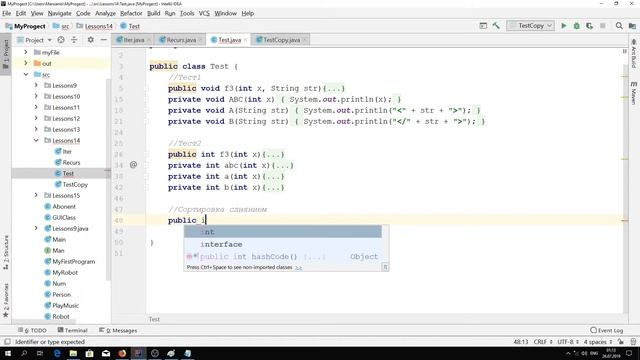The image size is (640, 360).
Task: Open the Messages tool window
Action: 118,330
